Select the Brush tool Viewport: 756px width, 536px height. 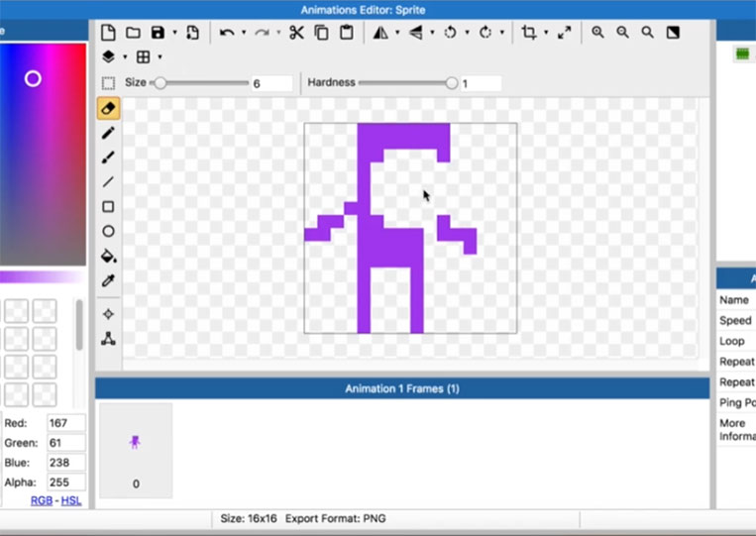pyautogui.click(x=108, y=158)
